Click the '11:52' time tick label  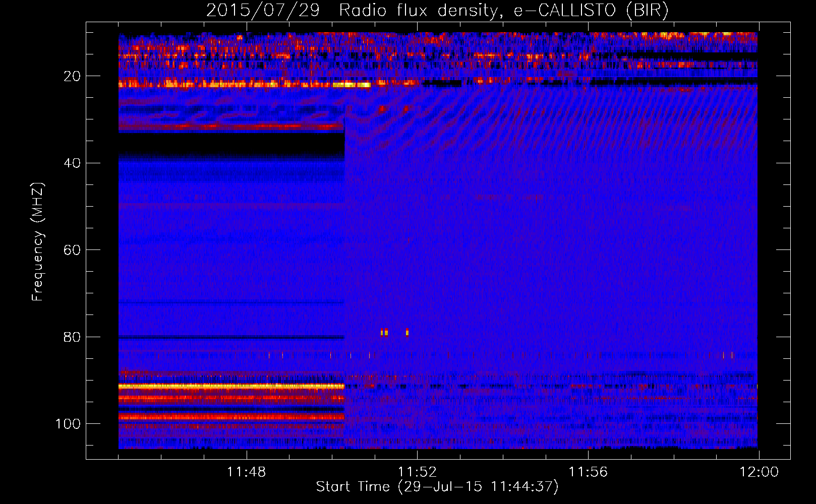[x=417, y=472]
